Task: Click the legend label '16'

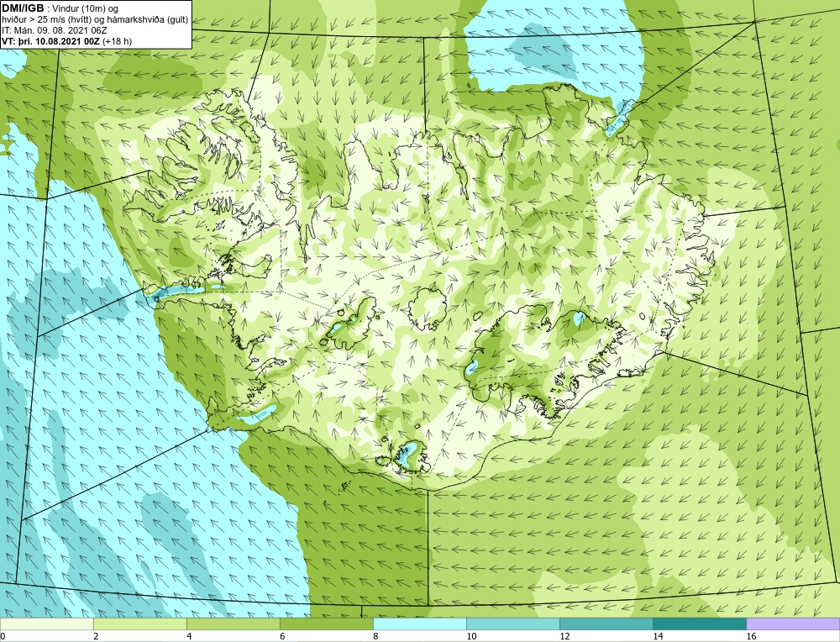Action: (x=750, y=636)
